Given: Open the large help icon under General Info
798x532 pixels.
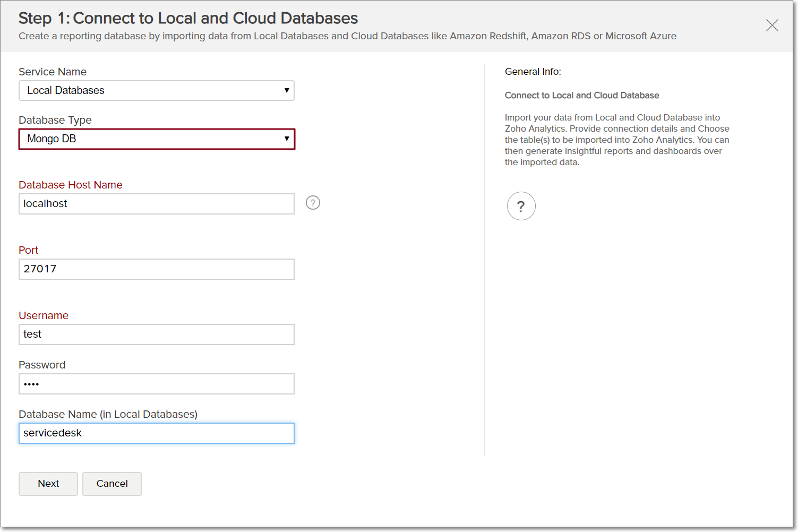Looking at the screenshot, I should tap(521, 206).
